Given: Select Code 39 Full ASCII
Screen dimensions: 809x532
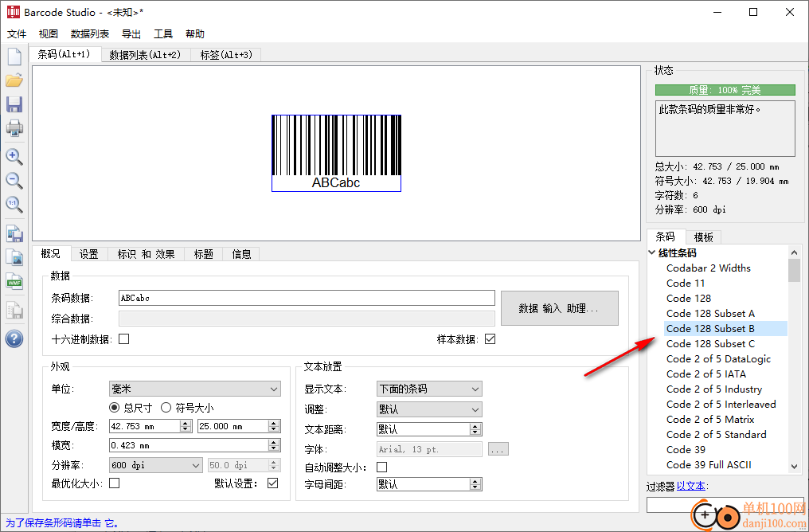Looking at the screenshot, I should pyautogui.click(x=709, y=464).
